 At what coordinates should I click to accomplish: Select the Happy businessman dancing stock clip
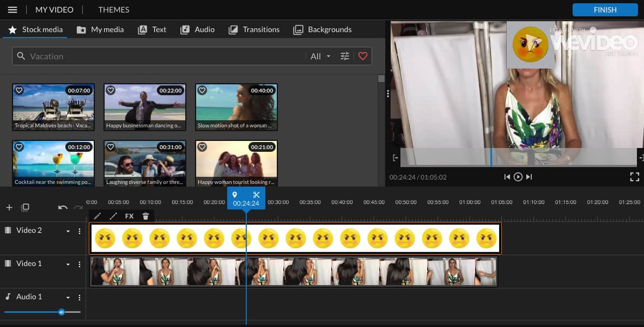tap(144, 107)
